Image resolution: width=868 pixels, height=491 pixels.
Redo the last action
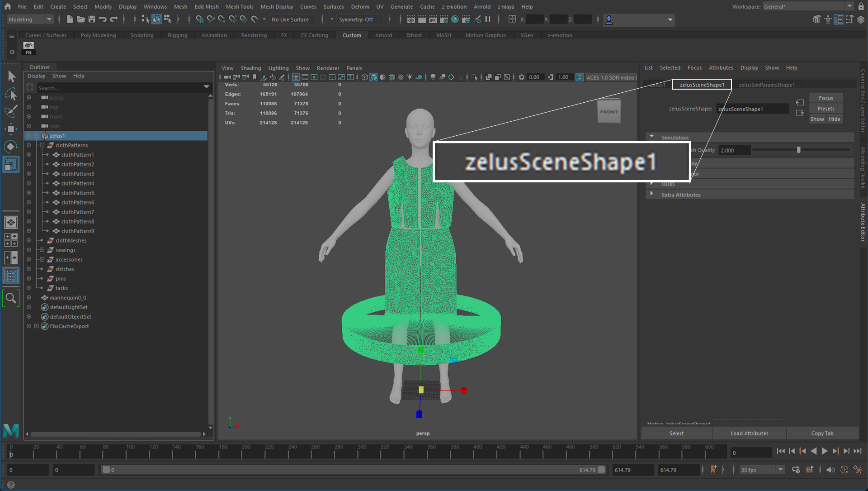click(x=114, y=19)
